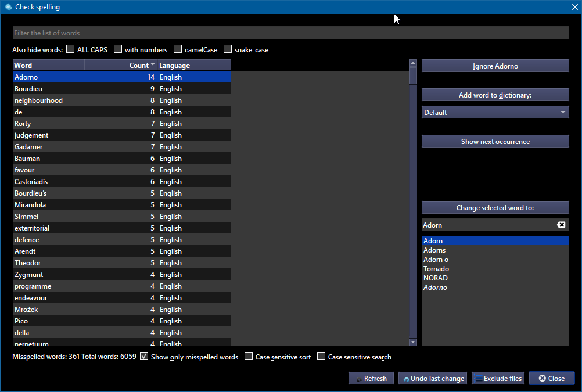Select the word Simmel
This screenshot has height=392, width=582.
(122, 217)
